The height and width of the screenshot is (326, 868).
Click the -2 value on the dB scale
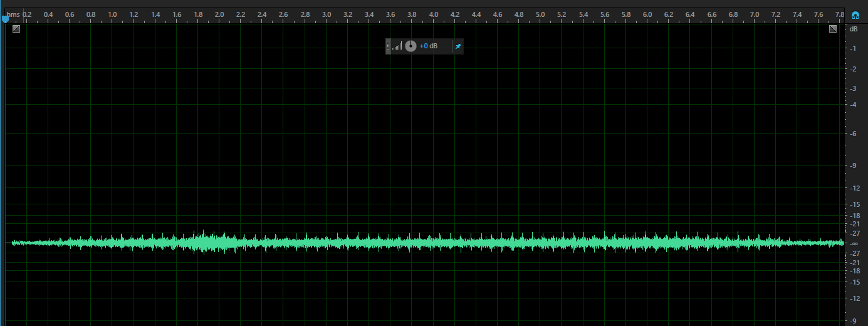click(x=854, y=69)
